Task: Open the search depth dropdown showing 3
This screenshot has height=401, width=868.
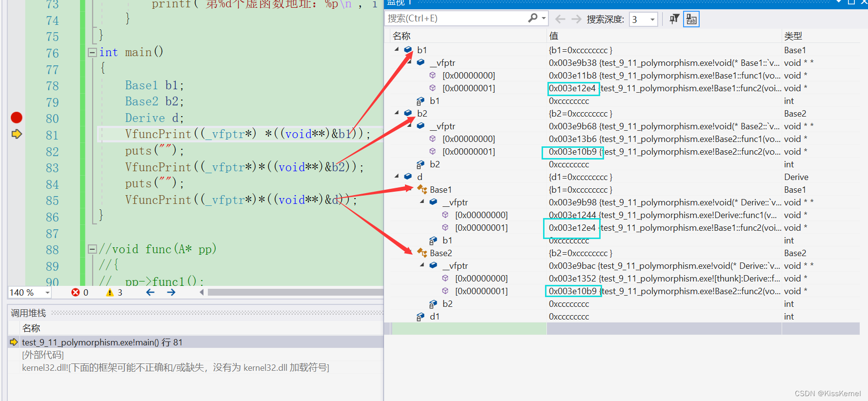Action: [652, 20]
